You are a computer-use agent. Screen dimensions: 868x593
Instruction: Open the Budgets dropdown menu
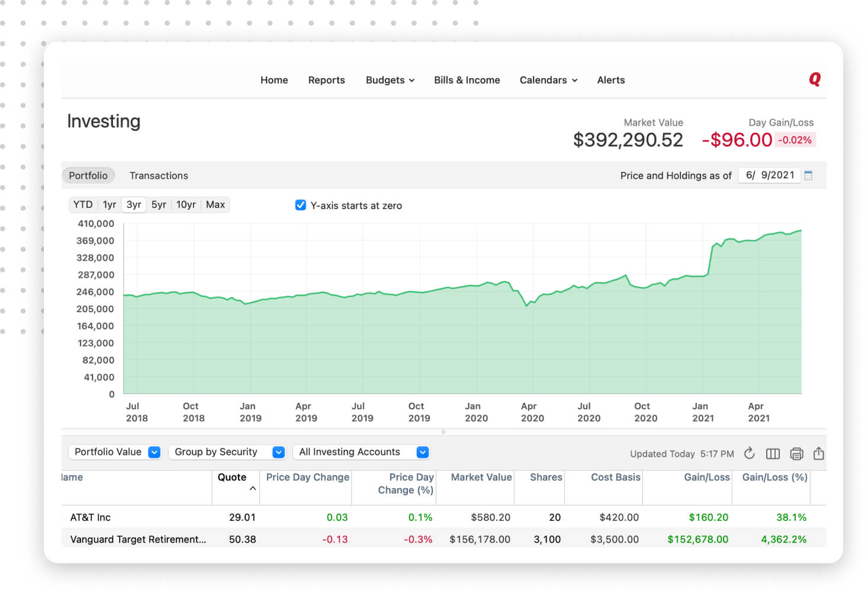click(x=390, y=80)
